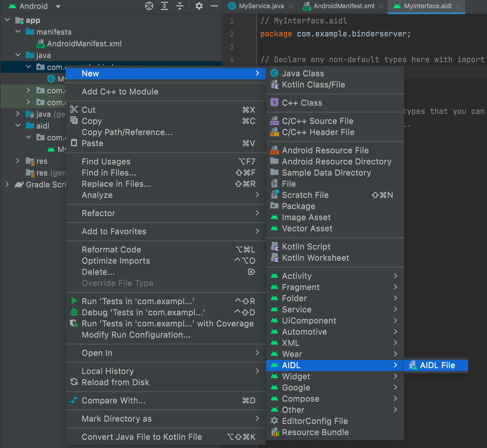The width and height of the screenshot is (487, 448).
Task: Collapse the java folder arrow
Action: coord(18,55)
